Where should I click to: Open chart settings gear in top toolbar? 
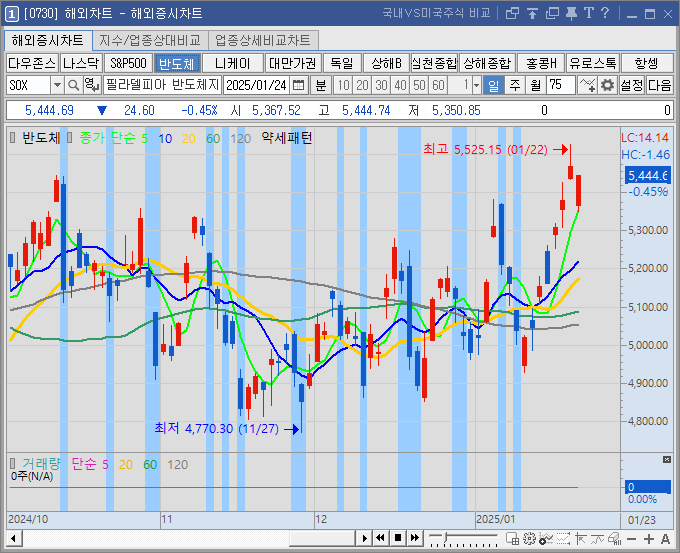point(608,85)
